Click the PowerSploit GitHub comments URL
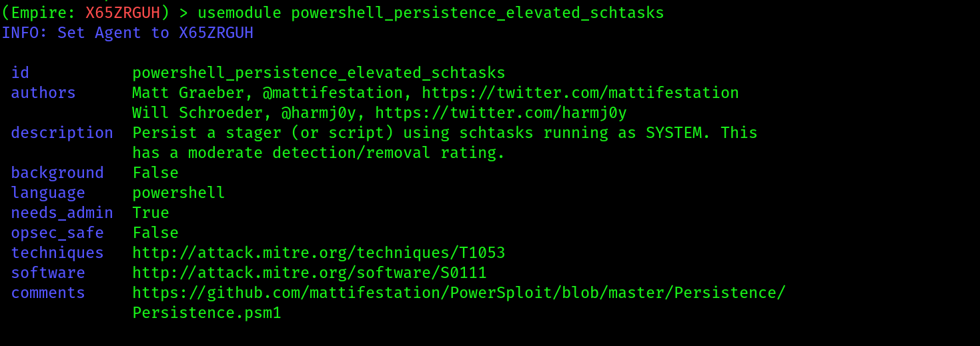Viewport: 980px width, 346px height. point(459,293)
